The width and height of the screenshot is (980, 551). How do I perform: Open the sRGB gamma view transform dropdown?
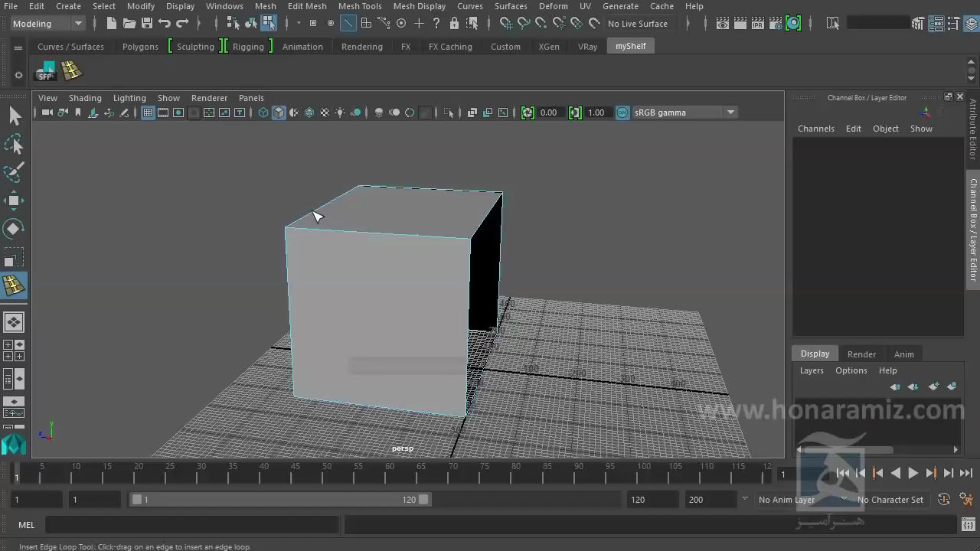(684, 112)
